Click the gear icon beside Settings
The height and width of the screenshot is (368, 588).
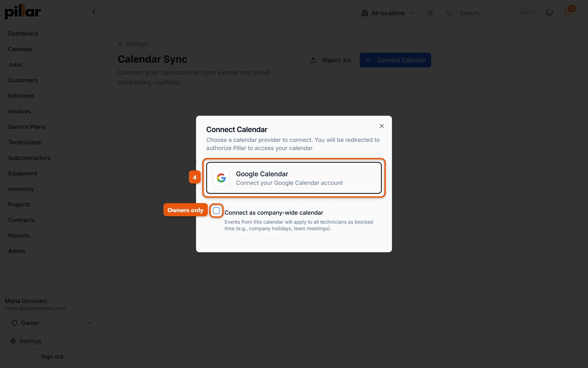tap(13, 341)
